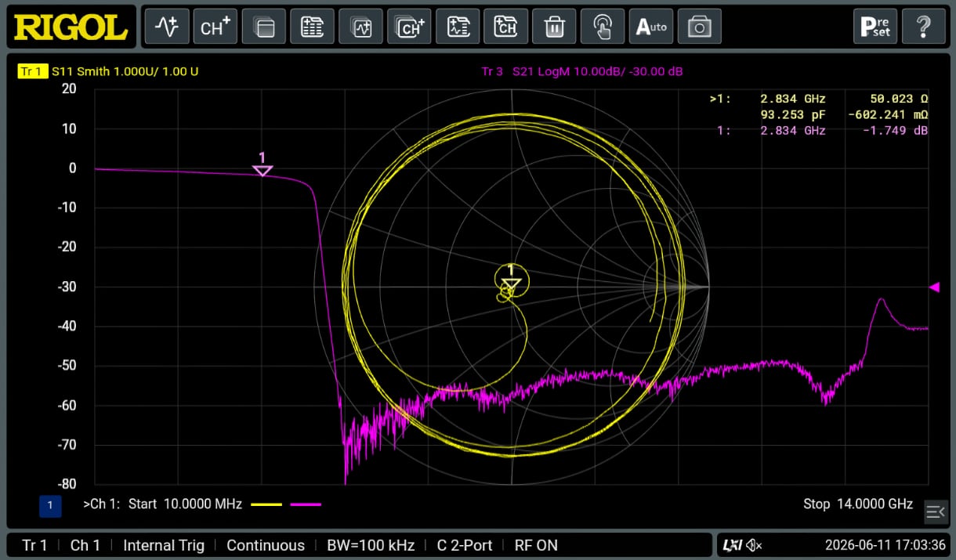The image size is (956, 560).
Task: Click the magenta reference level arrow
Action: (934, 287)
